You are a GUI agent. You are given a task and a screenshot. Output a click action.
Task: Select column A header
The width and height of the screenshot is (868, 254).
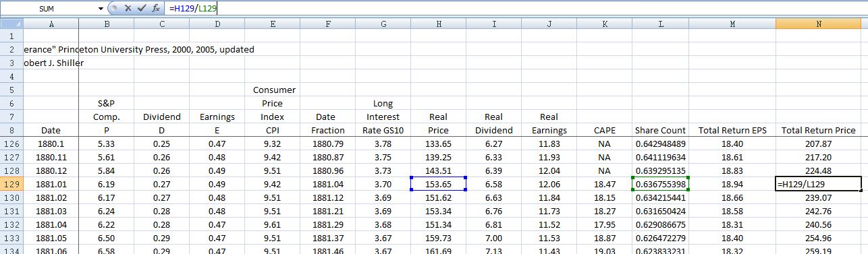click(51, 24)
